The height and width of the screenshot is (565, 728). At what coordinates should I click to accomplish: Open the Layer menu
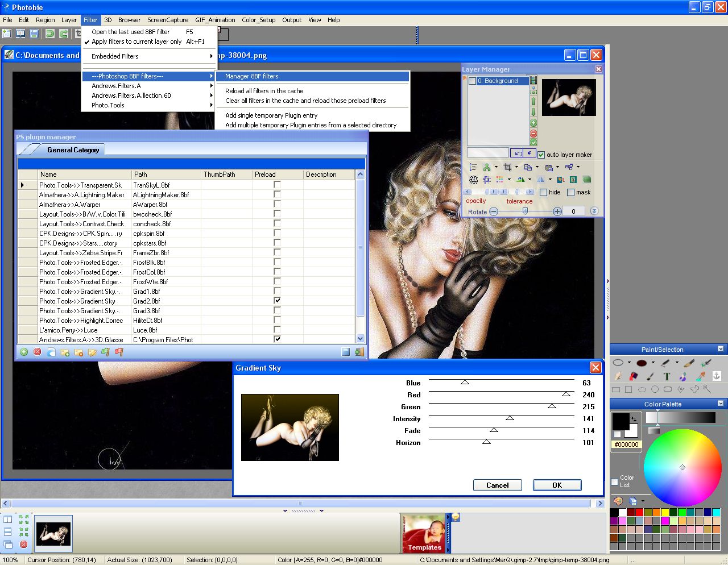(69, 20)
